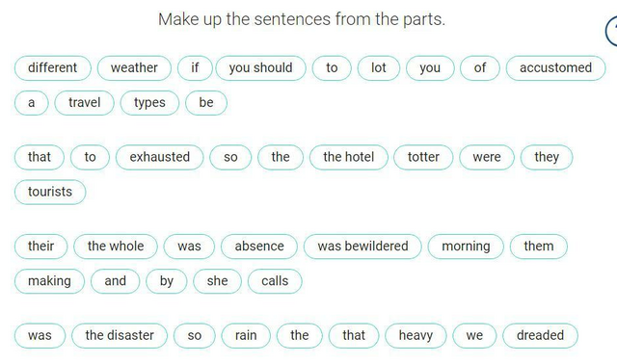Select the "exhausted" word chip
Image resolution: width=617 pixels, height=364 pixels.
[x=160, y=157]
